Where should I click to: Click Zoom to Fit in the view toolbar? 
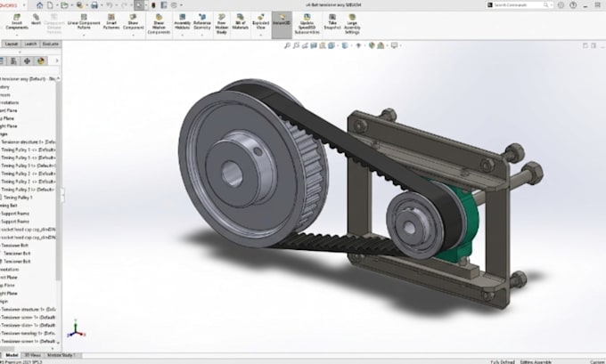click(x=287, y=45)
